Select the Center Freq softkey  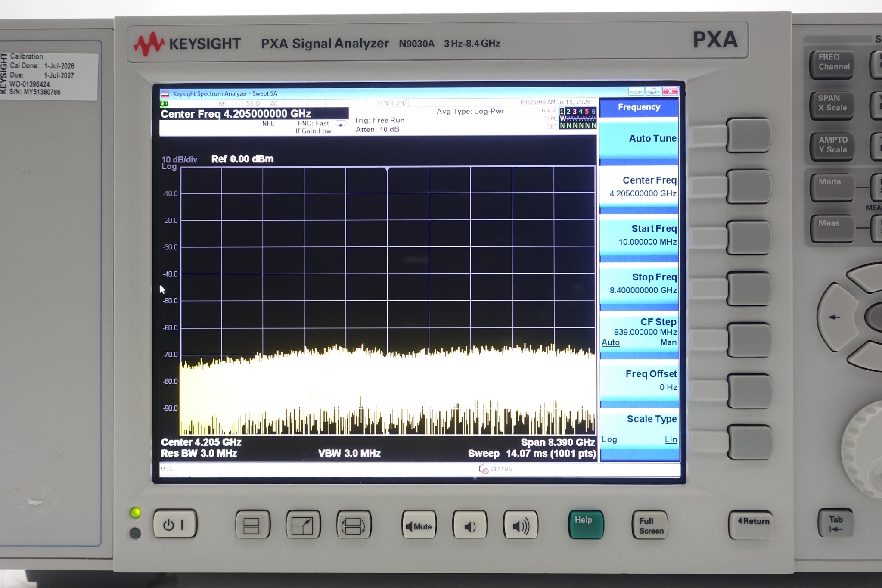(639, 187)
